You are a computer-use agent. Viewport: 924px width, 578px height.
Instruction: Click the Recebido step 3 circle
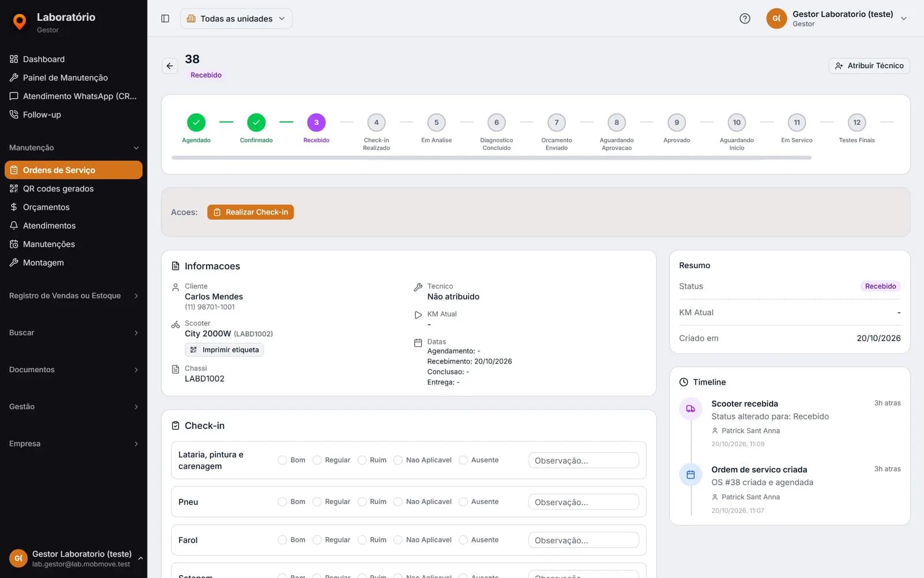click(x=316, y=123)
